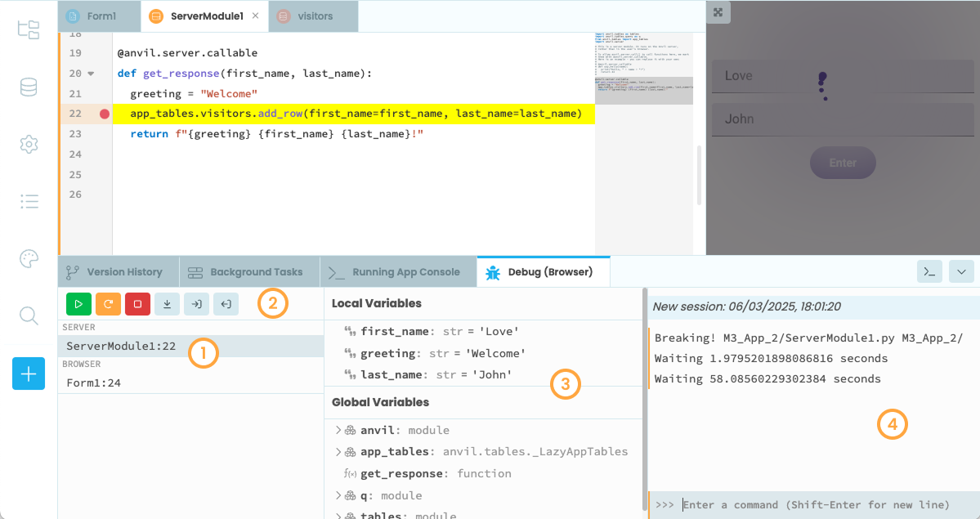Screen dimensions: 980x519
Task: Close the ServerModule1 tab
Action: pyautogui.click(x=256, y=16)
